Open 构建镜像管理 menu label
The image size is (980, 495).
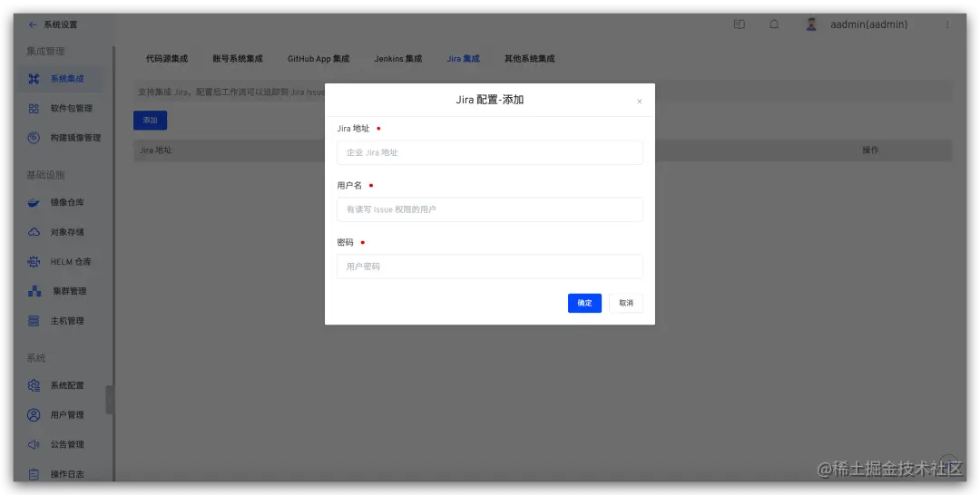[75, 138]
